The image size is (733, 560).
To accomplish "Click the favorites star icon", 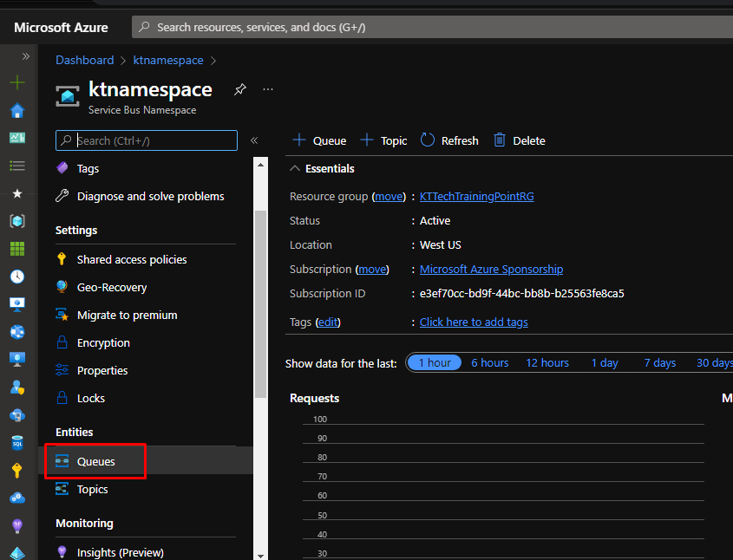I will 17,193.
